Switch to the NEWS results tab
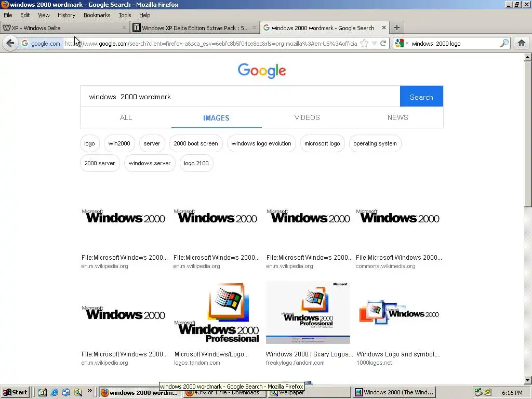 [397, 118]
